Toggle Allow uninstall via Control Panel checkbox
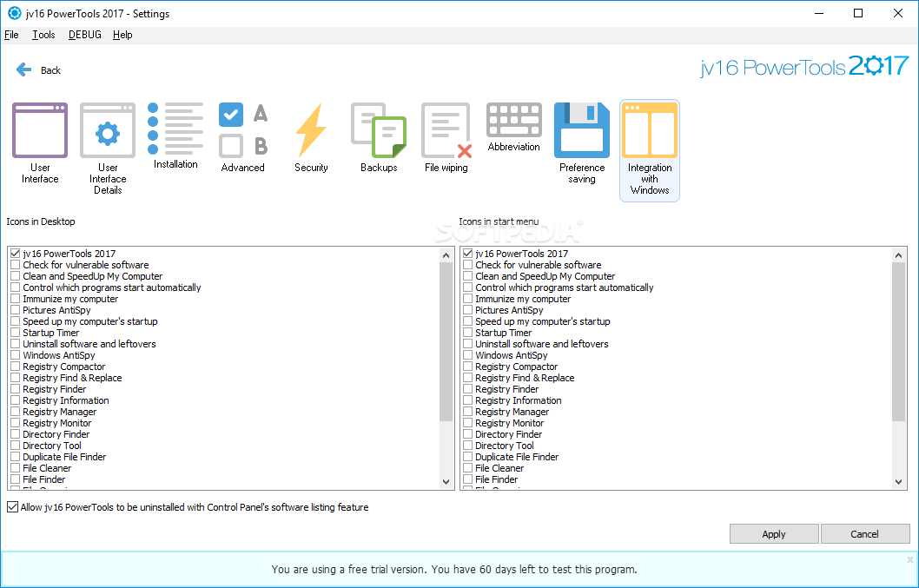This screenshot has height=588, width=919. click(x=12, y=507)
